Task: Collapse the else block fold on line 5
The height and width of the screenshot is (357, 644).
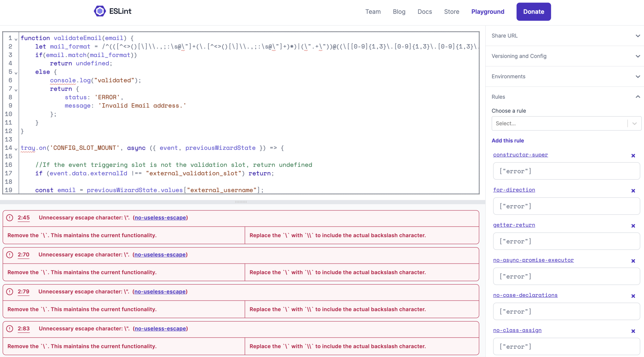Action: tap(16, 73)
